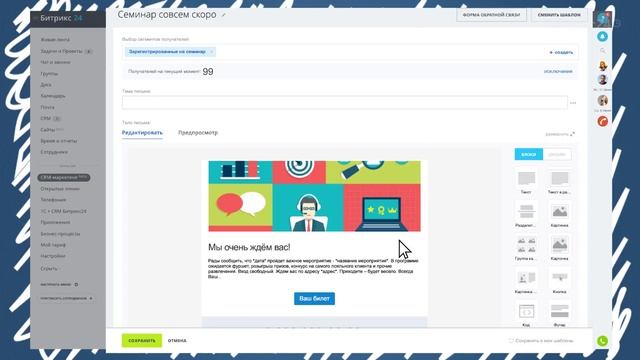Image resolution: width=640 pixels, height=360 pixels.
Task: Open Чат и звонки in the sidebar
Action: pyautogui.click(x=56, y=62)
